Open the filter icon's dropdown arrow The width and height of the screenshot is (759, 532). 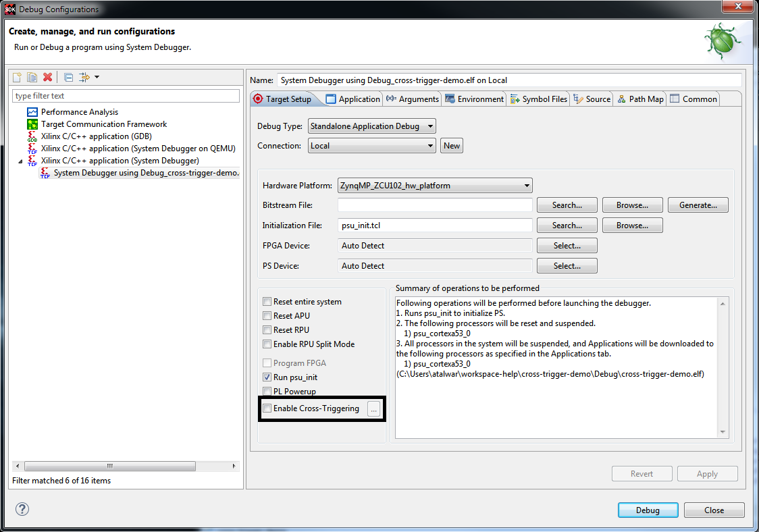[x=97, y=77]
